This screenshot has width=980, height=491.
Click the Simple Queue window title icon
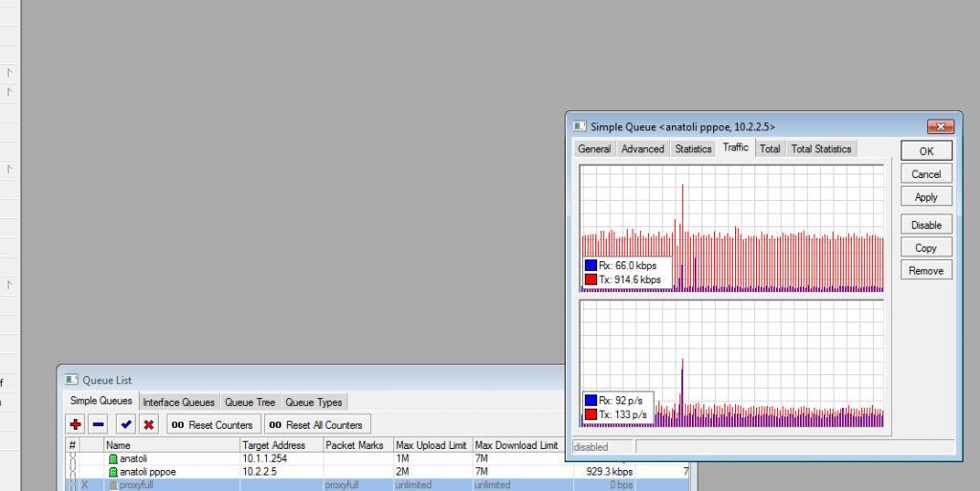click(x=579, y=126)
